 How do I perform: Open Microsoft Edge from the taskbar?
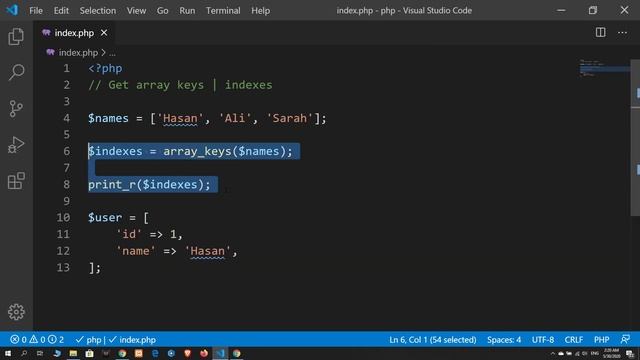(155, 353)
